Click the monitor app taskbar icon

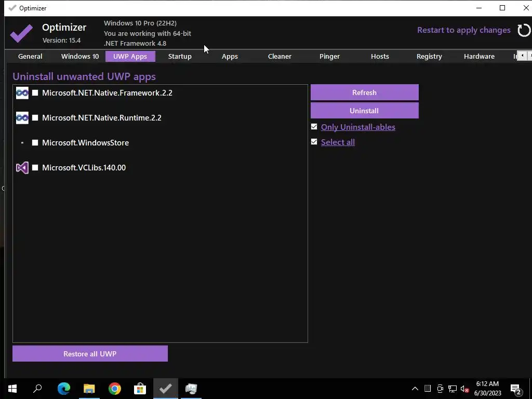(x=191, y=389)
